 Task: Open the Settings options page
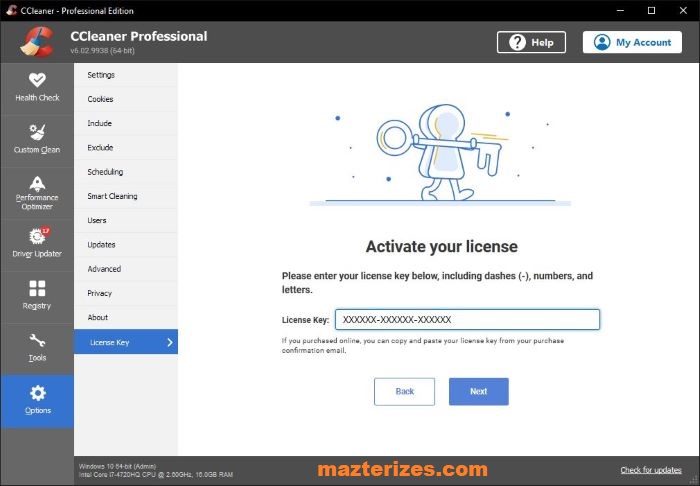point(126,75)
